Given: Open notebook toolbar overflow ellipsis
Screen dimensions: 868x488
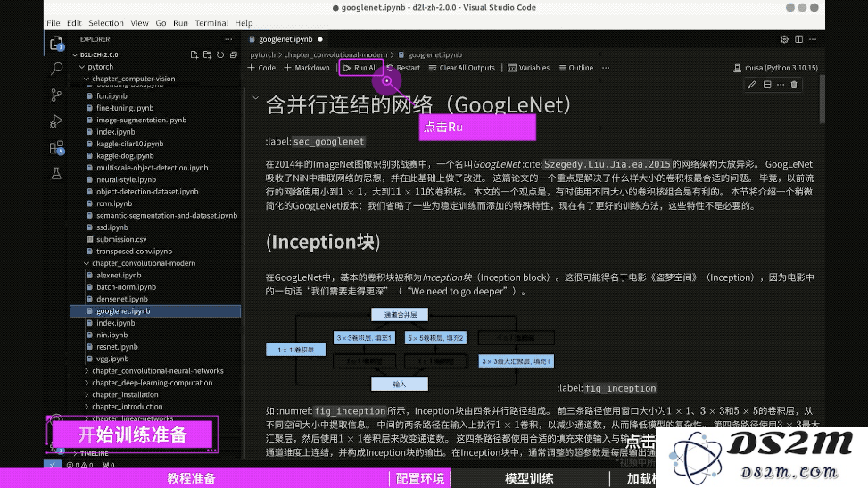Looking at the screenshot, I should click(x=606, y=68).
